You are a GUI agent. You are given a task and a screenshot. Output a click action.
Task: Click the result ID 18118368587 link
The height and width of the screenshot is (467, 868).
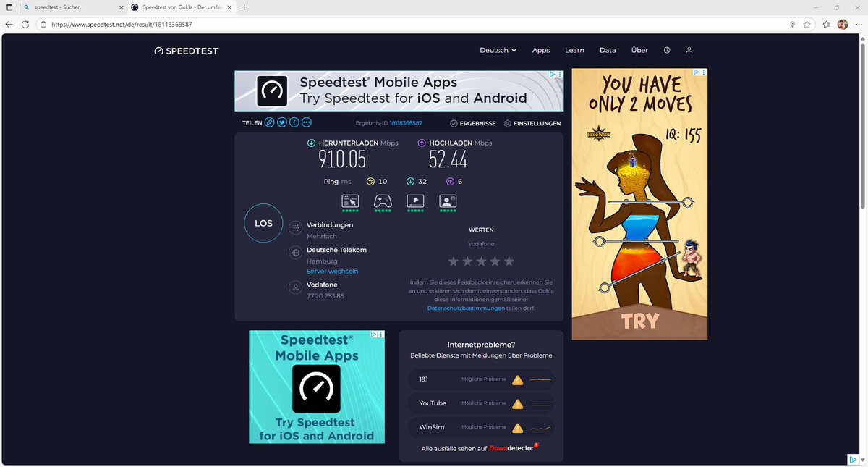click(406, 123)
